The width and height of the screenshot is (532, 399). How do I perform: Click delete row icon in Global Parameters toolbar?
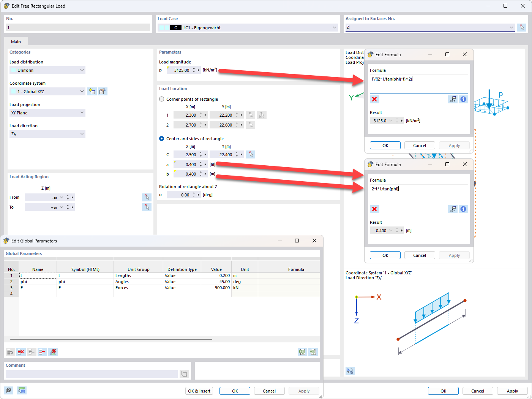[21, 352]
